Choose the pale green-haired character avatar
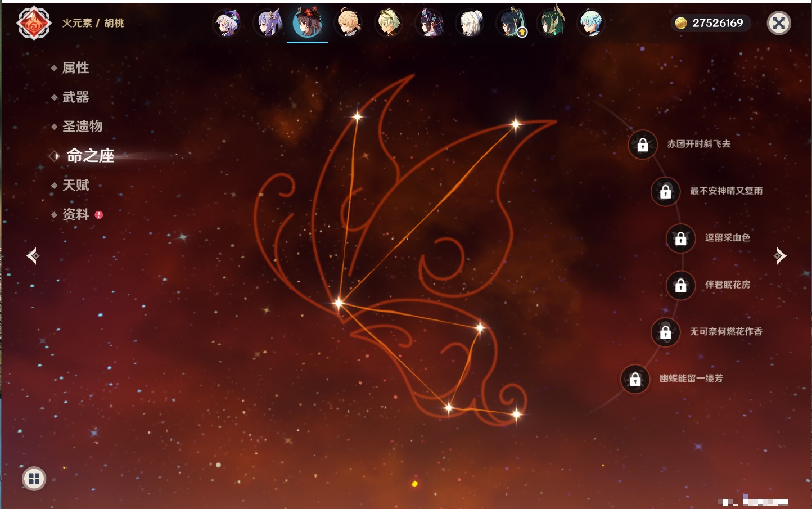This screenshot has height=509, width=812. point(389,24)
